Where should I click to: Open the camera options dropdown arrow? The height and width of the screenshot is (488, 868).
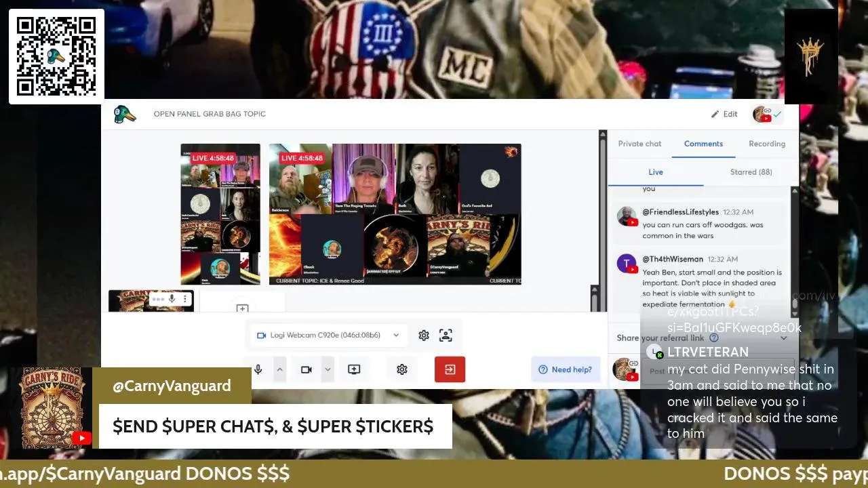pyautogui.click(x=328, y=369)
